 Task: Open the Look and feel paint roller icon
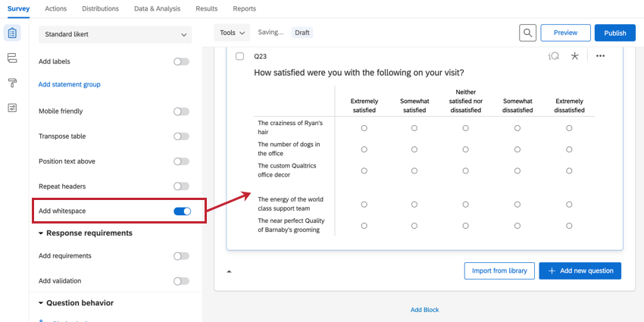tap(12, 83)
